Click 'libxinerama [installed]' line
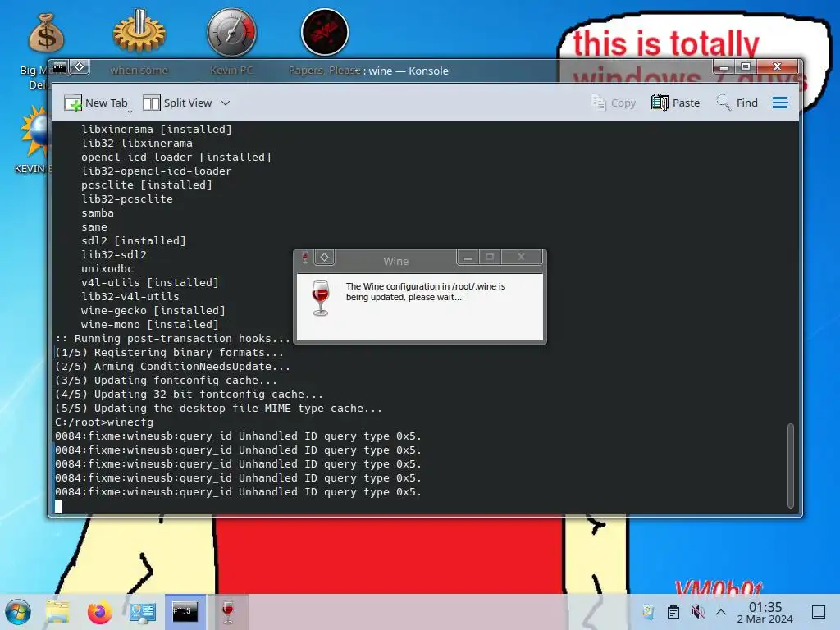 pos(157,130)
